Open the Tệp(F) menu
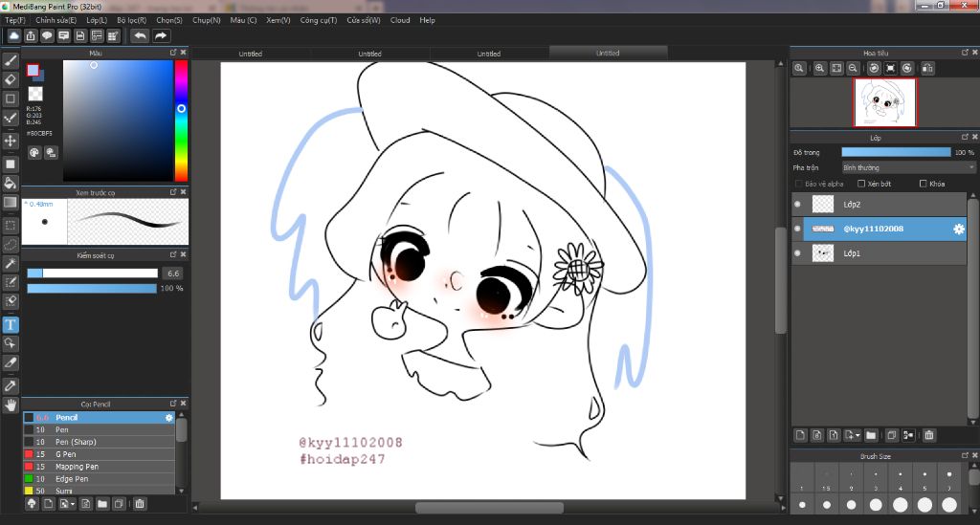 (x=15, y=20)
